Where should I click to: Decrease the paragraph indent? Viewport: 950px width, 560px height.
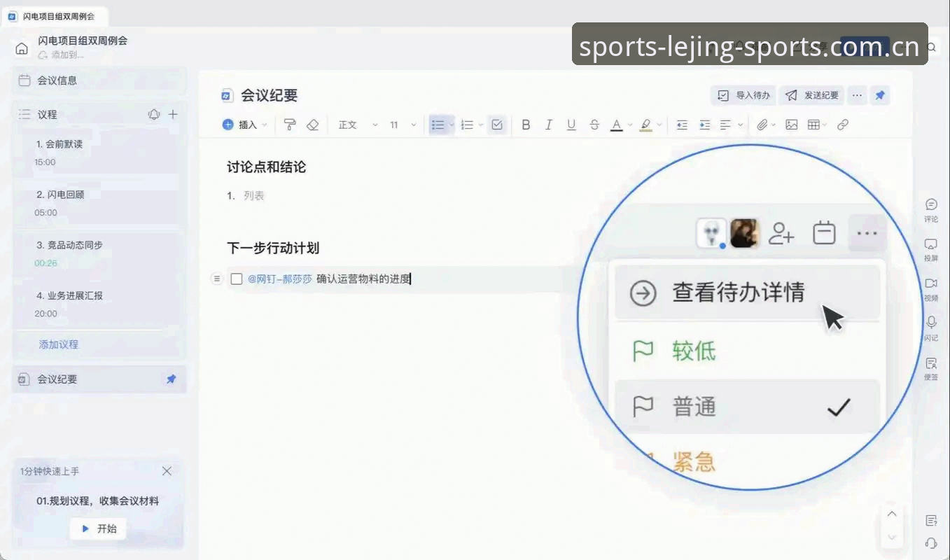click(682, 125)
